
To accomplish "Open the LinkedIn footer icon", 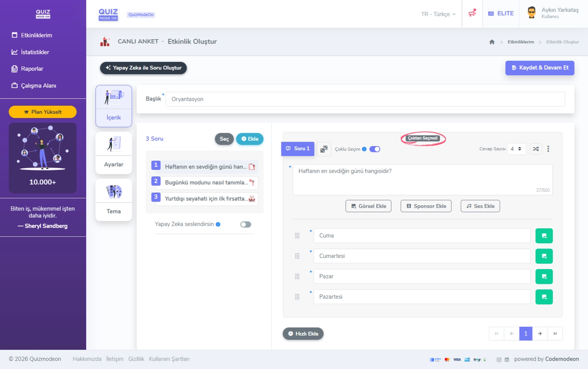I will tap(507, 360).
